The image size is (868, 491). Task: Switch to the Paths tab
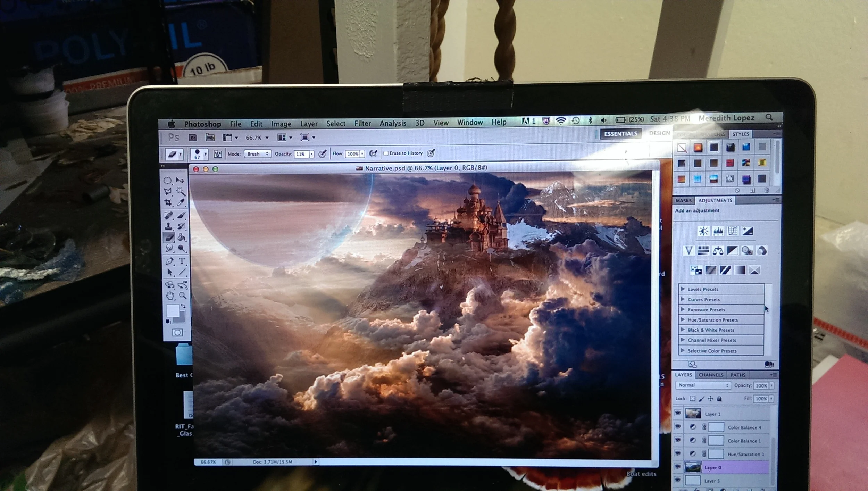click(738, 375)
